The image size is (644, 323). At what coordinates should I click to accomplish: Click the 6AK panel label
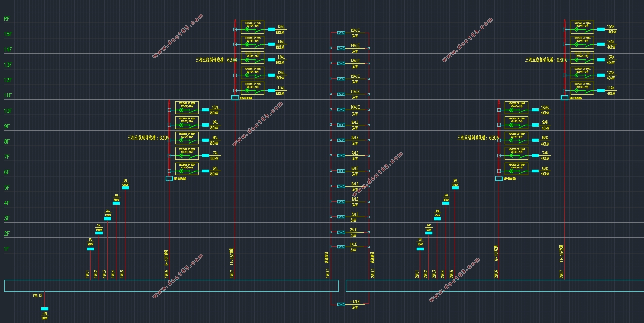[x=545, y=168]
